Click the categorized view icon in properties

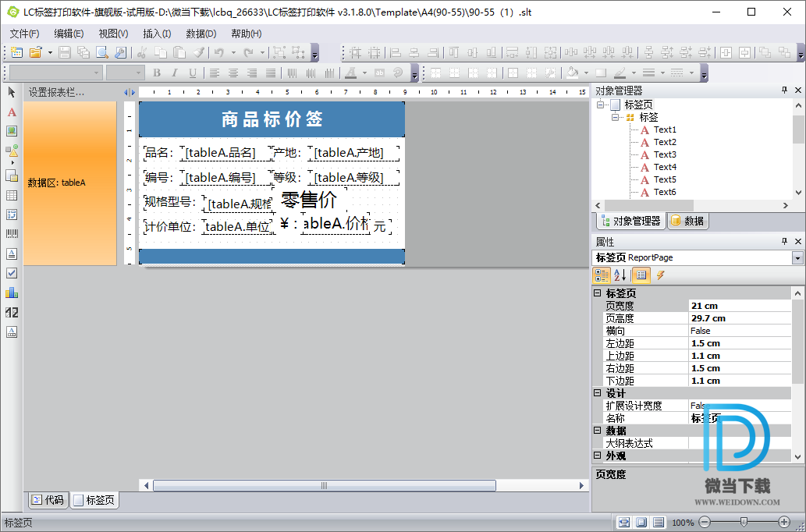(602, 275)
